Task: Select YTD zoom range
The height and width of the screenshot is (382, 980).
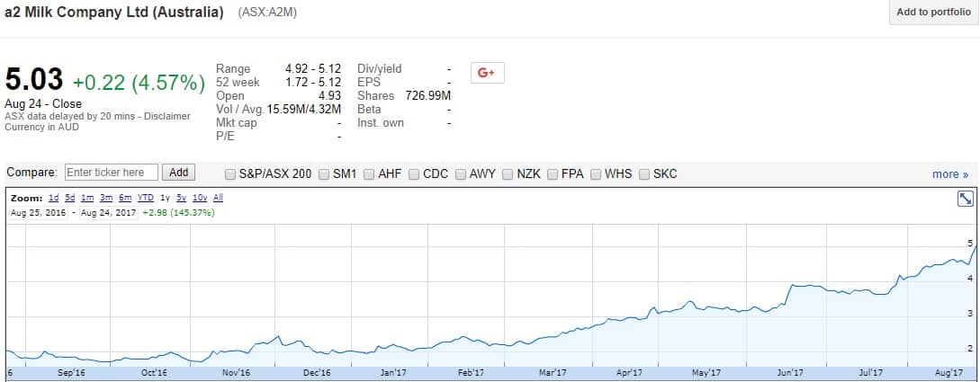Action: click(145, 198)
